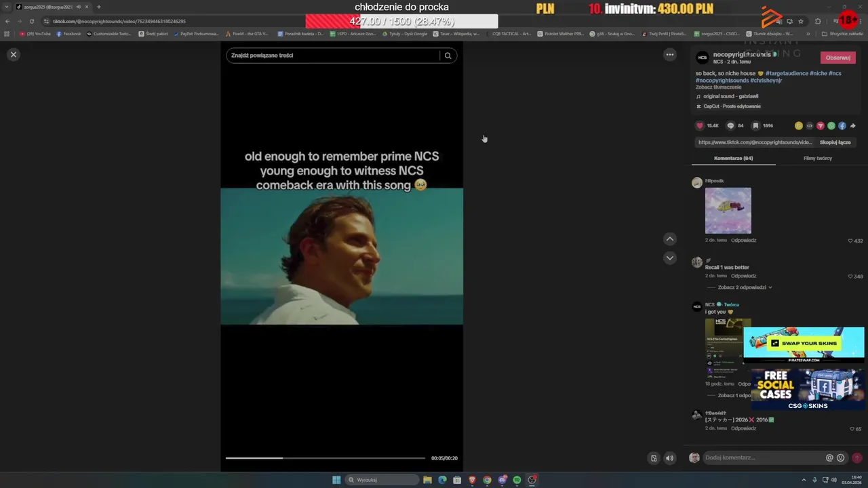Click the red send-to-friends share icon
Image resolution: width=868 pixels, height=488 pixels.
coord(820,125)
